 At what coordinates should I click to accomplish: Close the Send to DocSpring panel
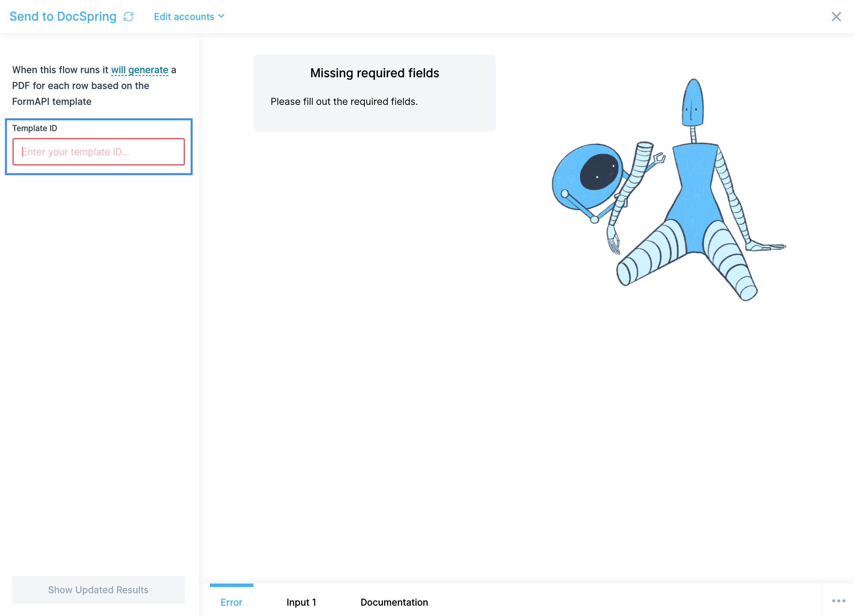(836, 17)
